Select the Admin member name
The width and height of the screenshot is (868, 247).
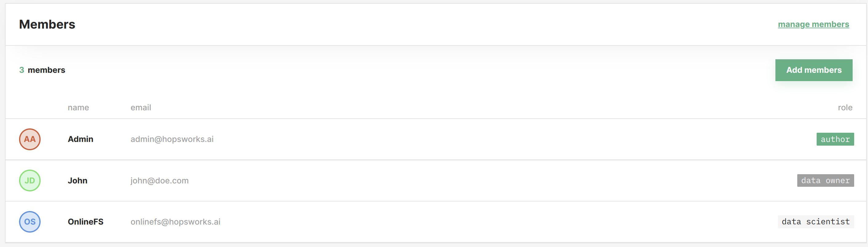coord(81,139)
